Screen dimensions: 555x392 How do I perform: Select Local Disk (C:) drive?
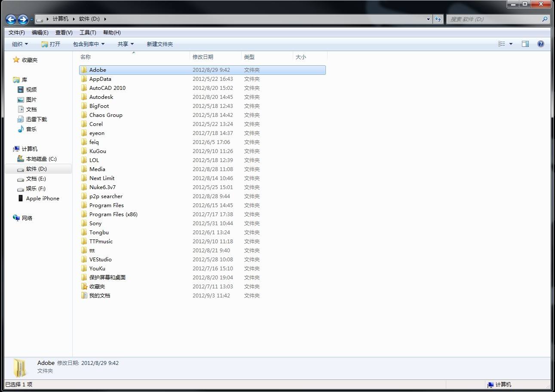pos(37,159)
